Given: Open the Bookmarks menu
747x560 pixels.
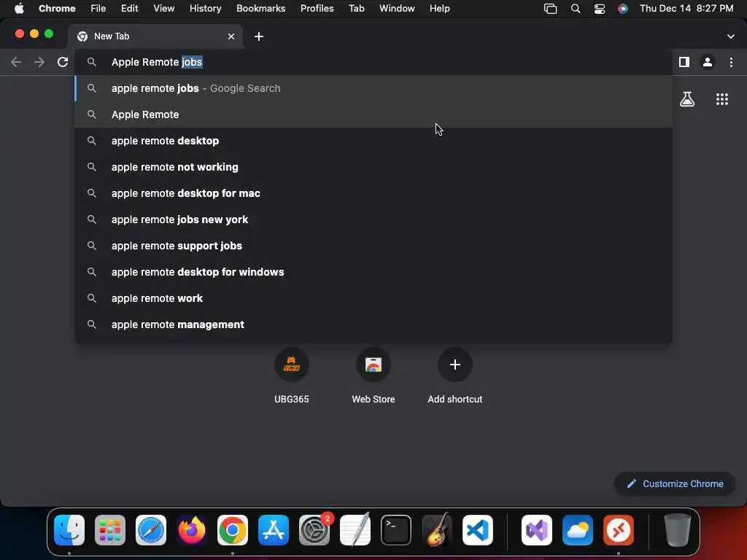Looking at the screenshot, I should point(260,9).
